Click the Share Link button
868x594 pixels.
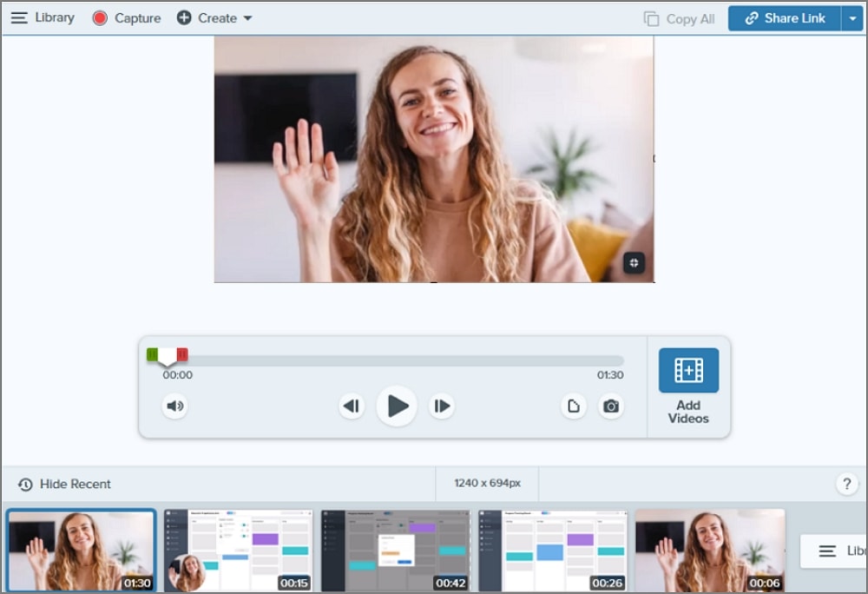click(x=785, y=18)
